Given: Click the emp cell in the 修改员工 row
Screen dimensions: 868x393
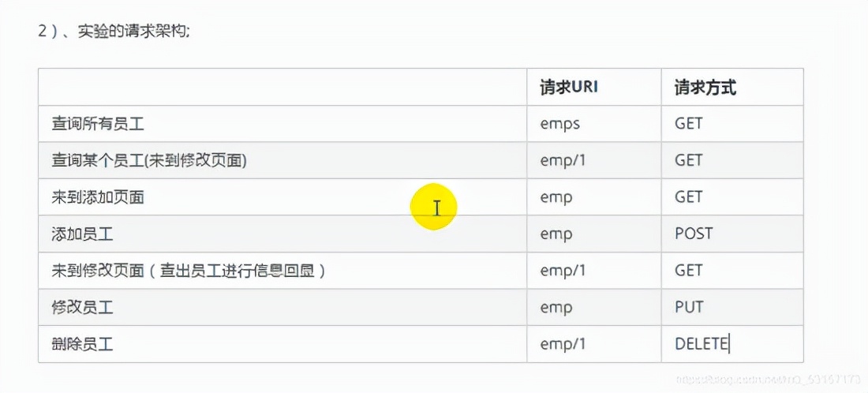Looking at the screenshot, I should (556, 307).
